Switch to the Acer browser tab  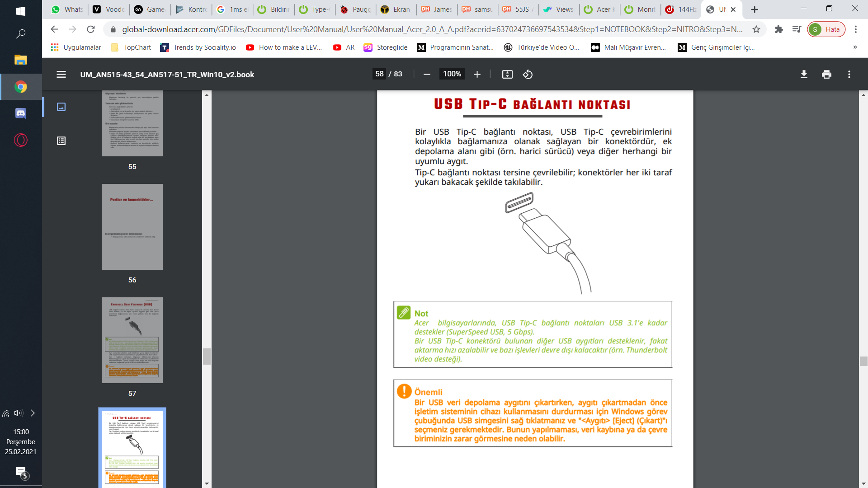coord(599,9)
